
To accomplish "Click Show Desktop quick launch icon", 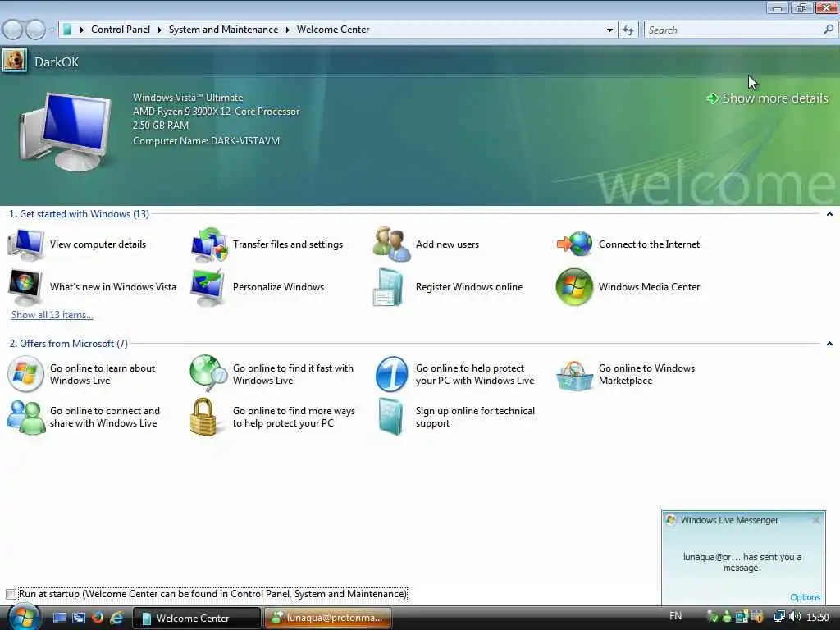I will [x=60, y=618].
